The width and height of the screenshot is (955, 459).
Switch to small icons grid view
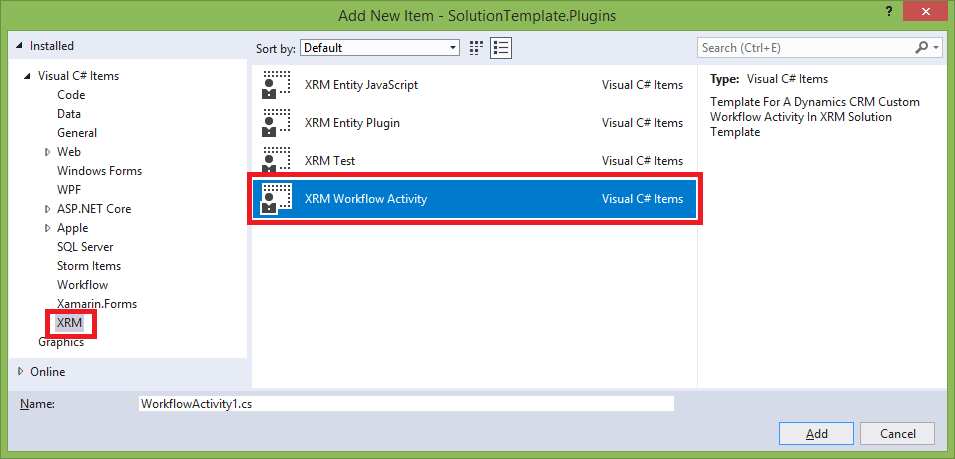click(476, 47)
